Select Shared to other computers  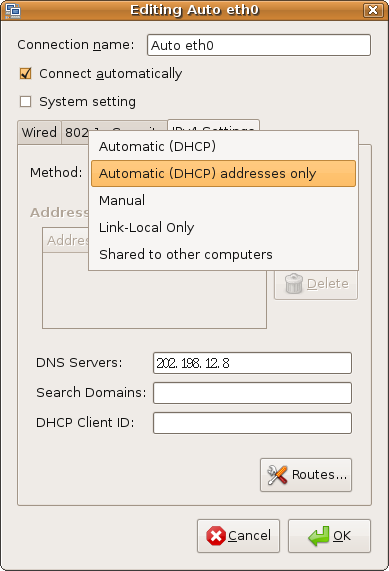223,254
